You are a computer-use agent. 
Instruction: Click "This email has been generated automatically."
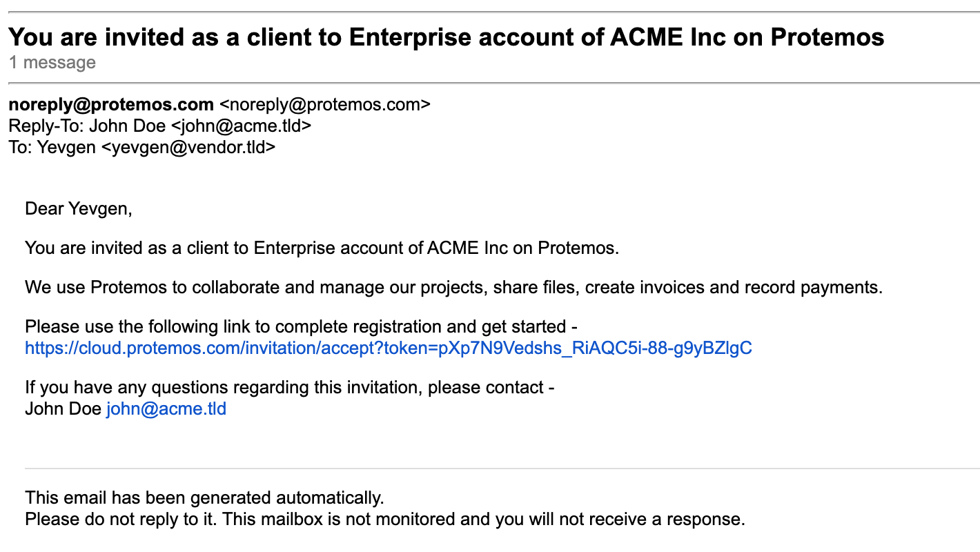(204, 497)
